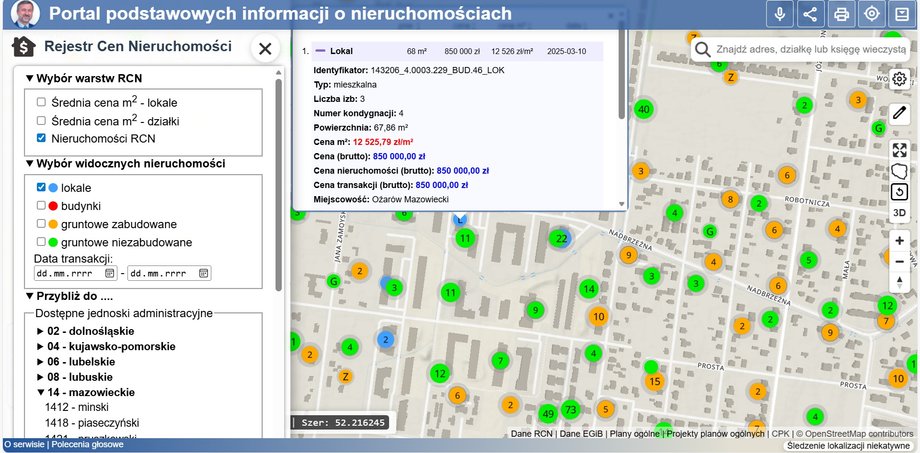Zoom in with the plus button
The height and width of the screenshot is (453, 920).
pos(900,241)
